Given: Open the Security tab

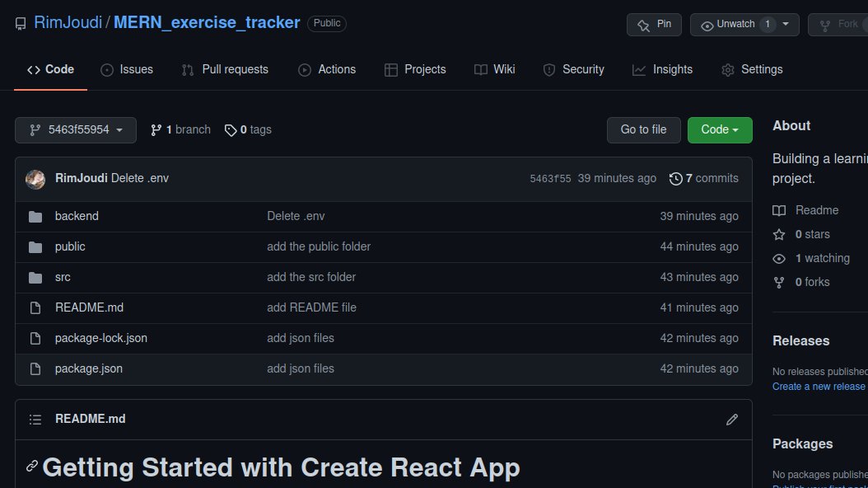Looking at the screenshot, I should pos(573,69).
